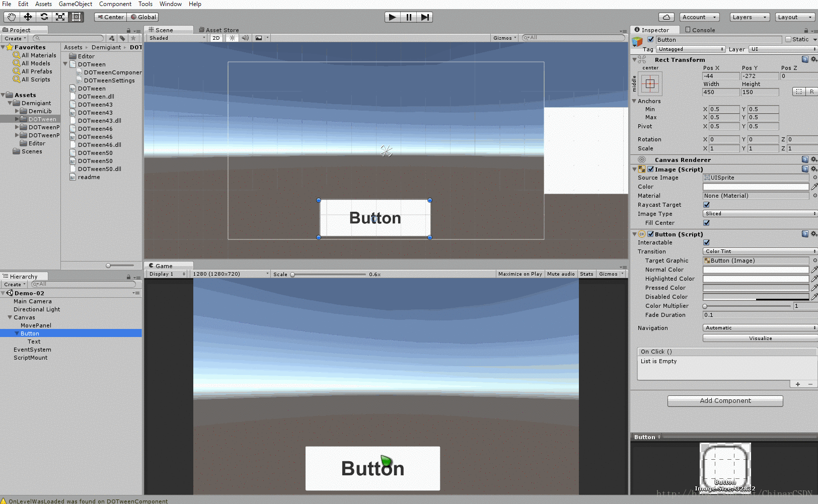Image resolution: width=818 pixels, height=504 pixels.
Task: Toggle the Static checkbox
Action: [x=788, y=39]
